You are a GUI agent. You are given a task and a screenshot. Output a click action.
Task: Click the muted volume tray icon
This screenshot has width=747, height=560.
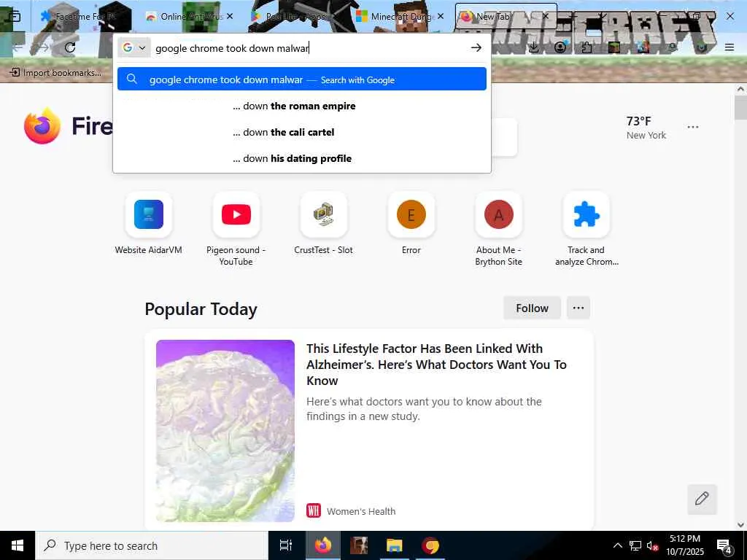(652, 545)
